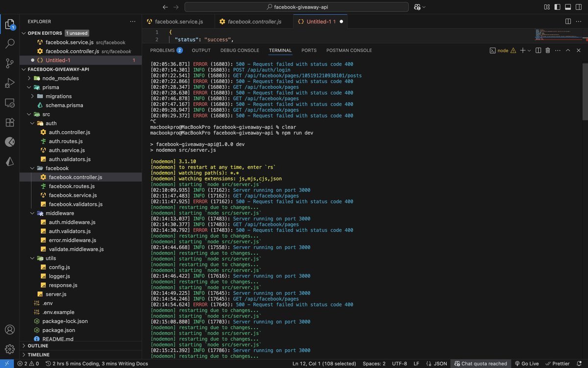Close the terminal panel
Viewport: 588px width, 368px height.
pyautogui.click(x=579, y=50)
